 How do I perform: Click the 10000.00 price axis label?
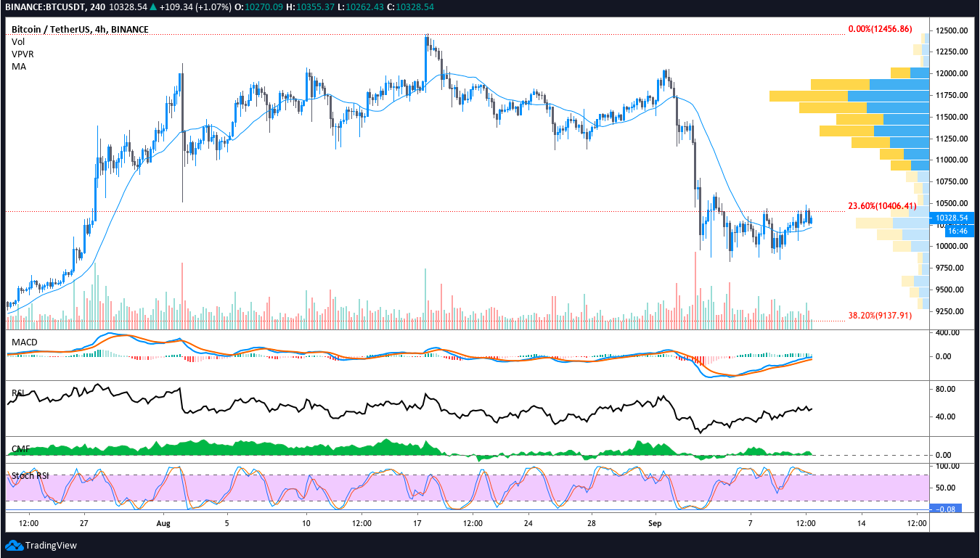point(952,246)
